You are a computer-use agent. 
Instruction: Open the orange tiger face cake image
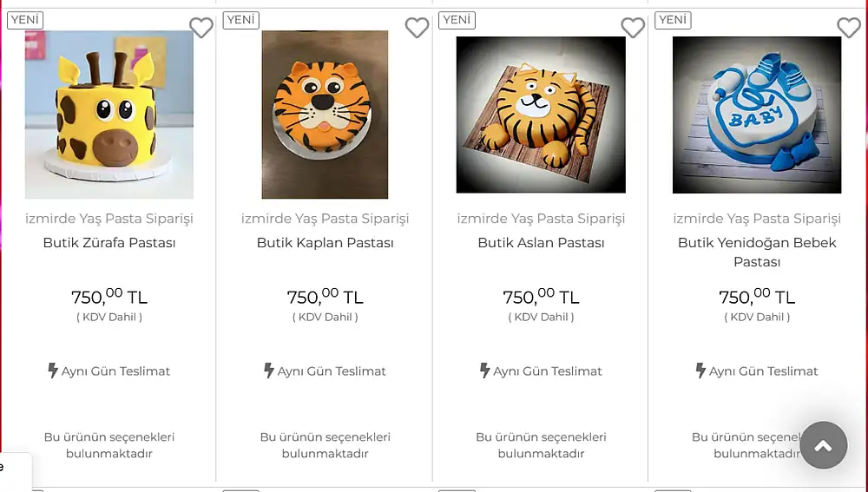[325, 115]
